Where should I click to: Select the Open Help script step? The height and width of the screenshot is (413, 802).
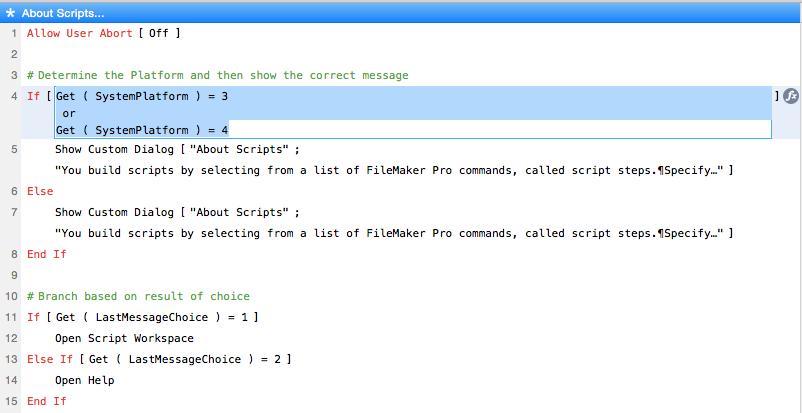[x=85, y=380]
